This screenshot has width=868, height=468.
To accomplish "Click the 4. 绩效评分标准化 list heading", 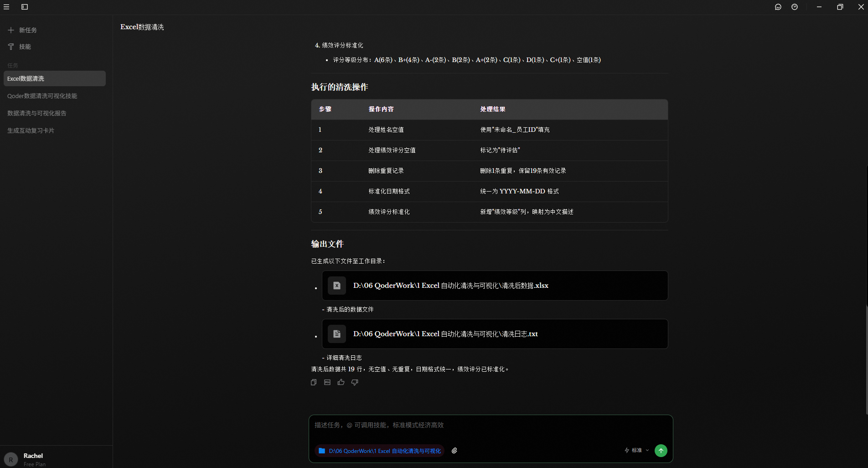I will (x=339, y=46).
